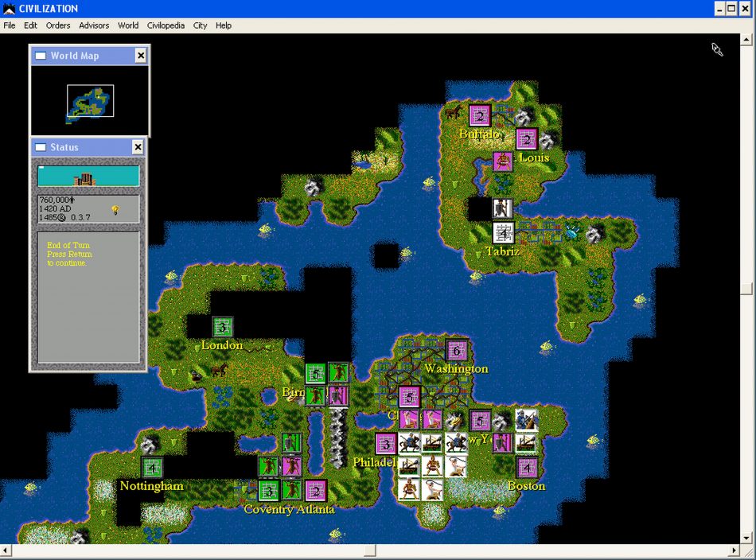Click the horizontal scrollbar right arrow
The height and width of the screenshot is (560, 756).
click(x=735, y=550)
